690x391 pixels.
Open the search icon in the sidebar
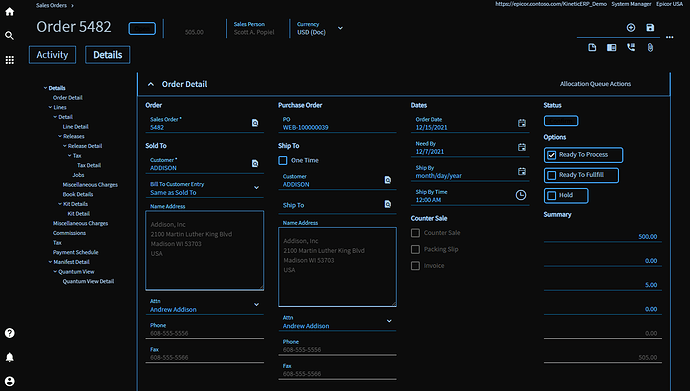click(9, 36)
